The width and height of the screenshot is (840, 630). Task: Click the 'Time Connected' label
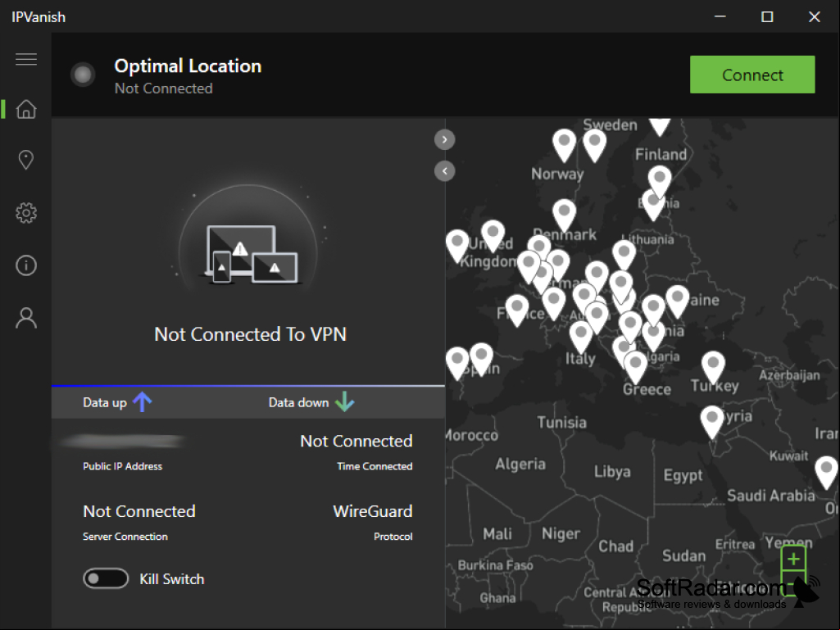[x=375, y=466]
